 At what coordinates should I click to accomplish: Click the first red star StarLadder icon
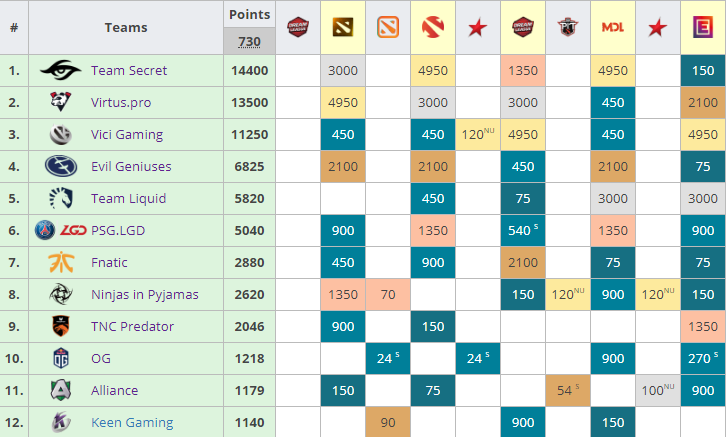[x=478, y=28]
